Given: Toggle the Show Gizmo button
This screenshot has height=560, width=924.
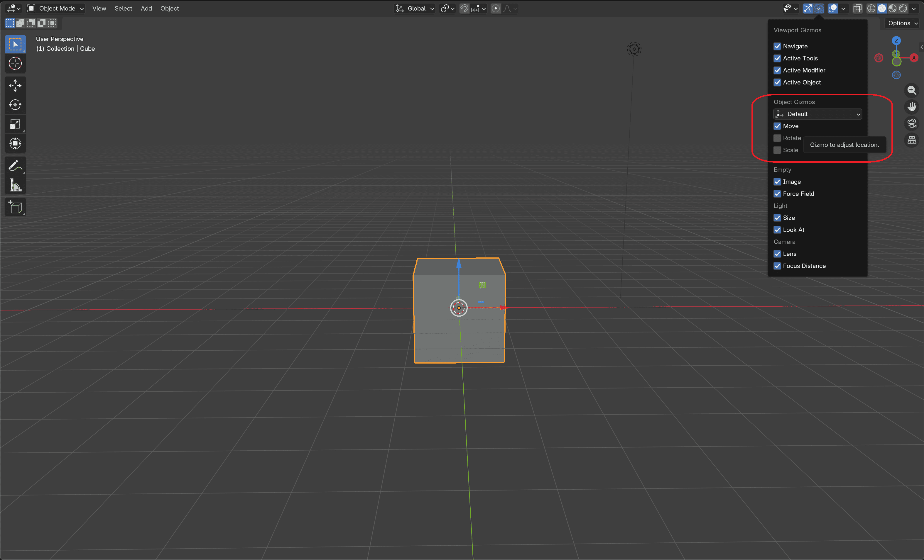Looking at the screenshot, I should [x=808, y=8].
